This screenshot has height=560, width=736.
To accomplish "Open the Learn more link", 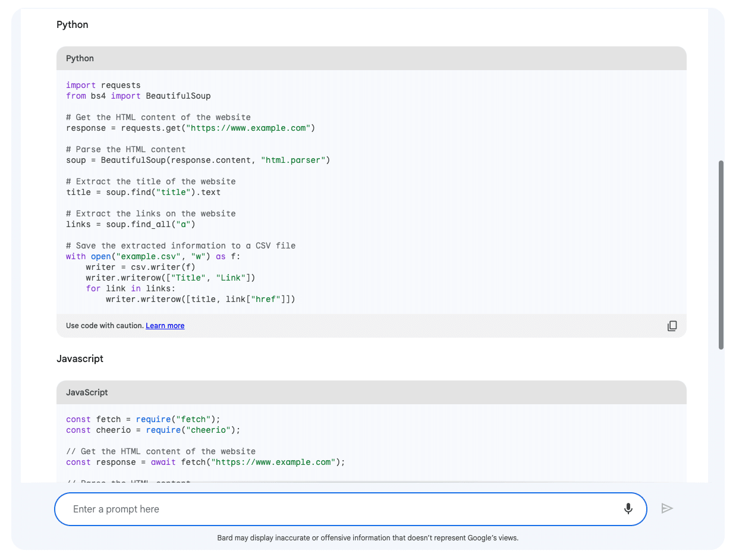I will point(165,326).
